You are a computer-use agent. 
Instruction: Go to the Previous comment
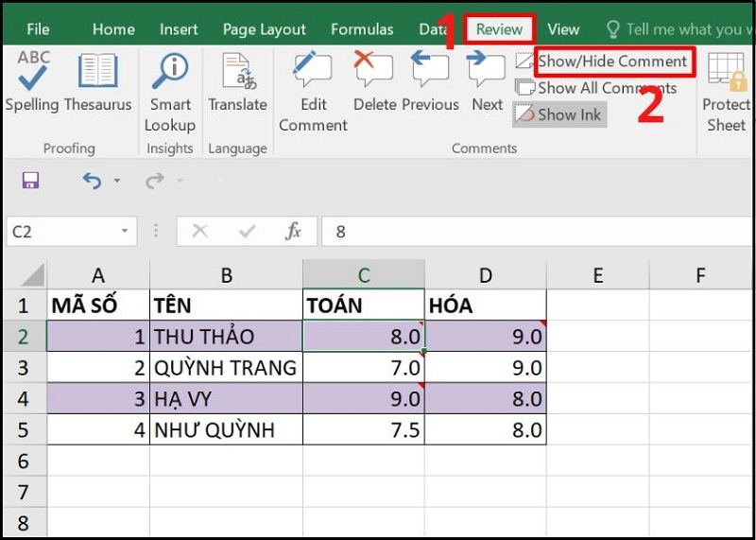[x=431, y=79]
